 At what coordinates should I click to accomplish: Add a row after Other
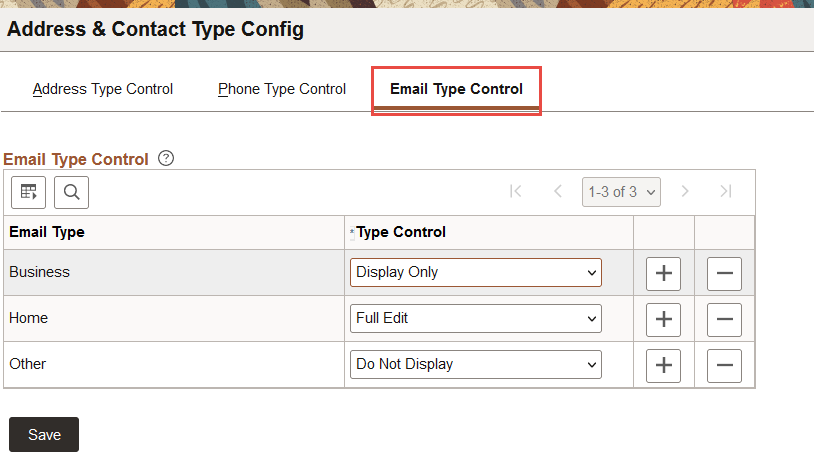pos(663,365)
